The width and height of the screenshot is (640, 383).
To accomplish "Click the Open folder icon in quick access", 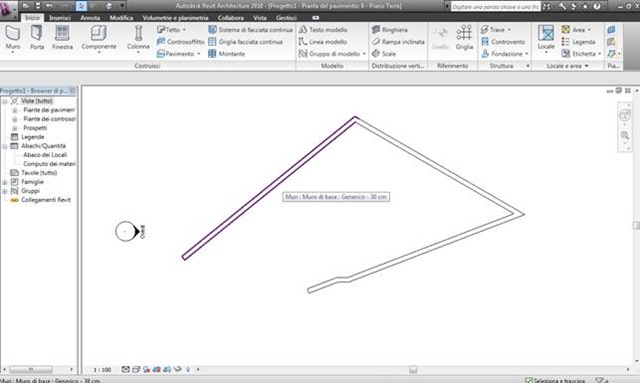I will pyautogui.click(x=26, y=6).
